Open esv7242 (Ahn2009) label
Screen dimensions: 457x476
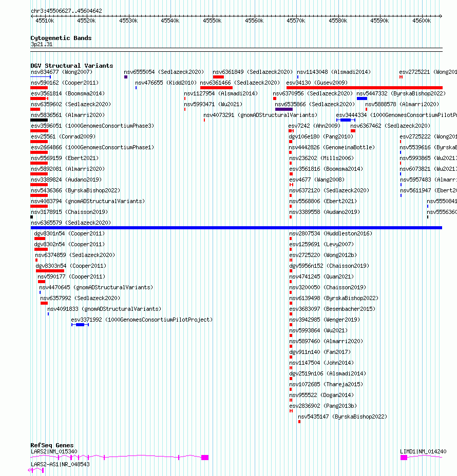[314, 126]
